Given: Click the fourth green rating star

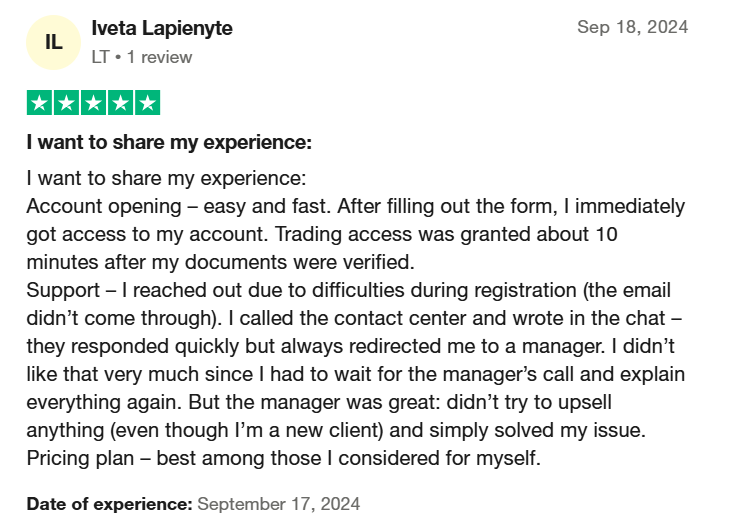Looking at the screenshot, I should click(120, 103).
